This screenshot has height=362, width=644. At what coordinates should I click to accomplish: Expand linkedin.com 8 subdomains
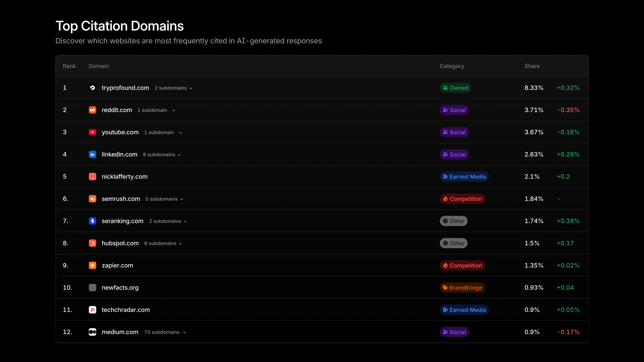162,155
